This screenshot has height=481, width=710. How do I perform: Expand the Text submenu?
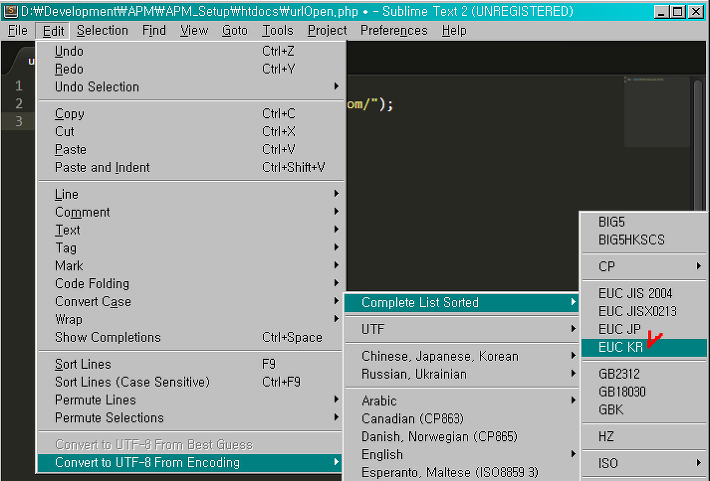[x=190, y=230]
